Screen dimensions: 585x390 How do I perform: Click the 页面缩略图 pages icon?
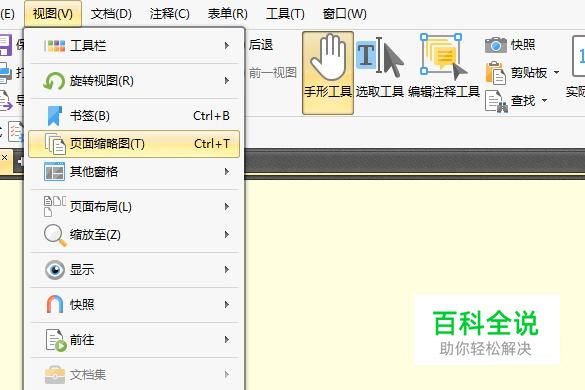[x=55, y=144]
